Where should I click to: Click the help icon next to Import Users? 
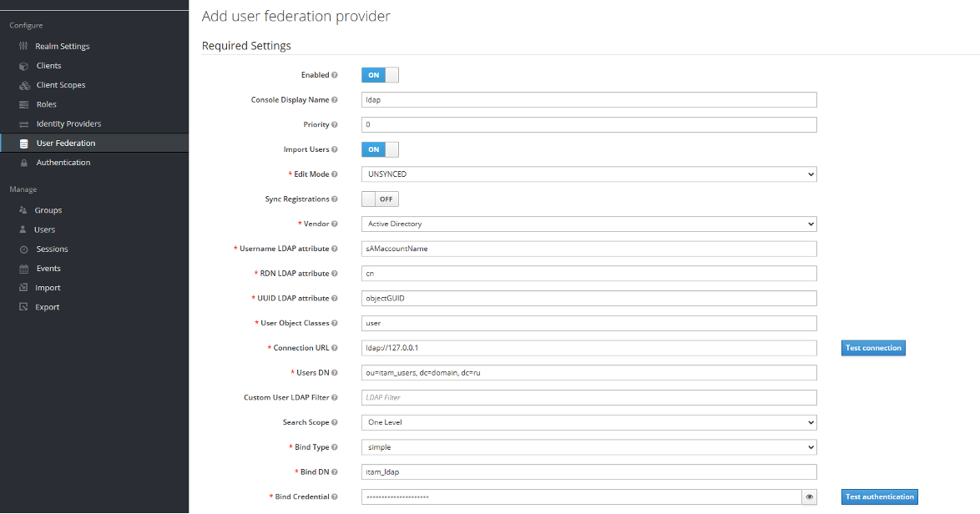point(335,149)
